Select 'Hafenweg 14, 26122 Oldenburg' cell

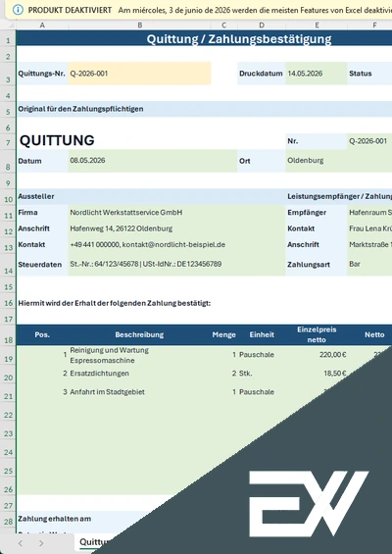coord(177,228)
